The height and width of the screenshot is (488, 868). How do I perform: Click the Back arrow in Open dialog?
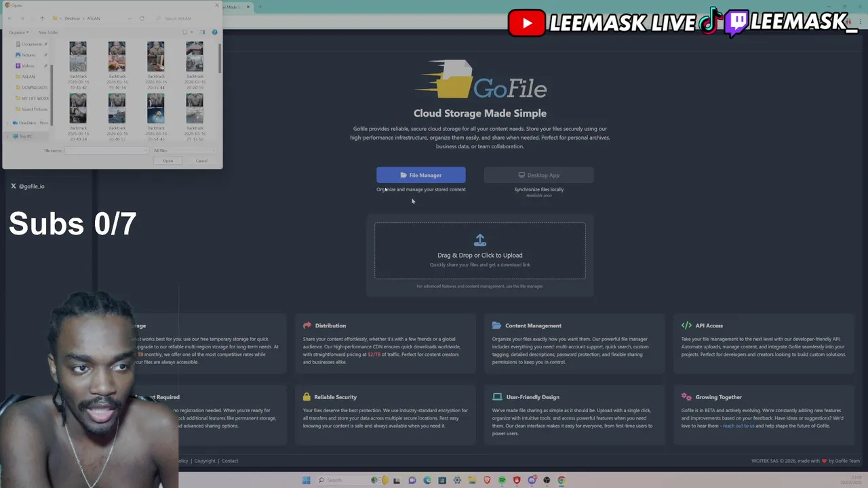pos(10,18)
